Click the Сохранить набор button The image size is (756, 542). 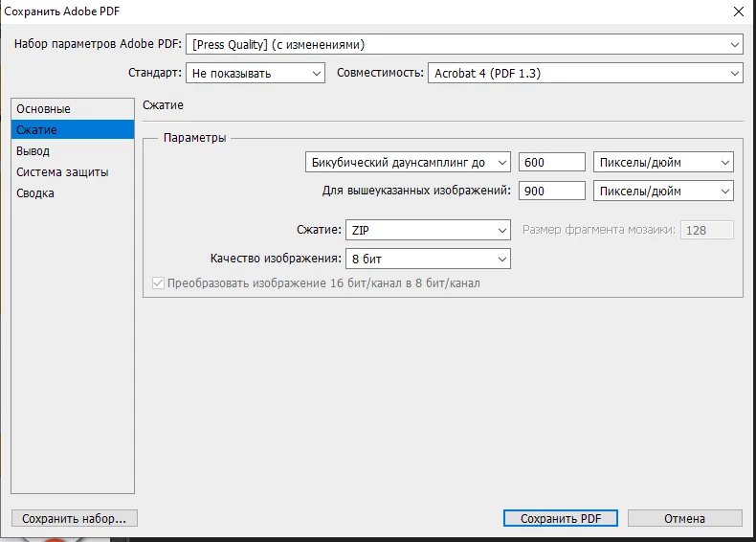pyautogui.click(x=75, y=518)
